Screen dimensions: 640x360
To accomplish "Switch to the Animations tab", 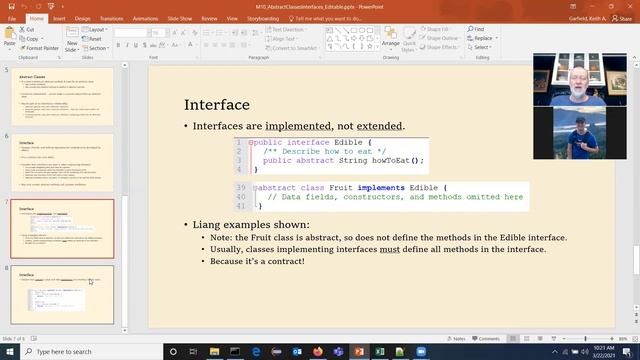I will pos(145,19).
